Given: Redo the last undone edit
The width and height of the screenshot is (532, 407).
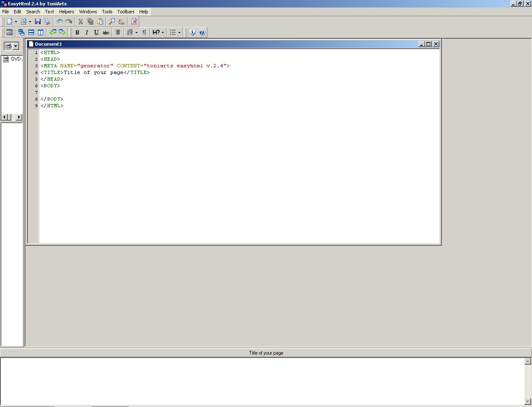Looking at the screenshot, I should (69, 22).
